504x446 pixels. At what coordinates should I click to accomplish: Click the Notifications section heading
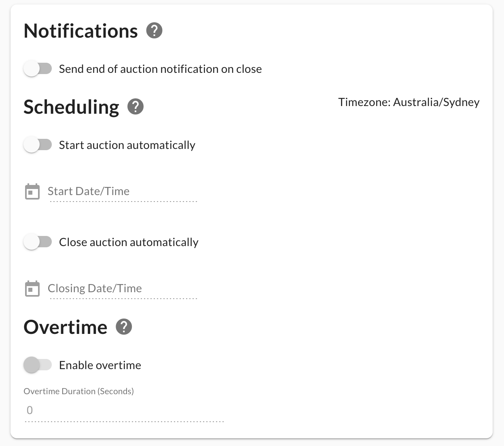[x=81, y=31]
